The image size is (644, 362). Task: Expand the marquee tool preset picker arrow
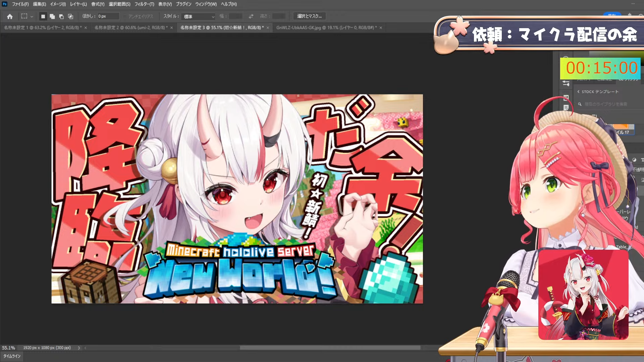32,16
